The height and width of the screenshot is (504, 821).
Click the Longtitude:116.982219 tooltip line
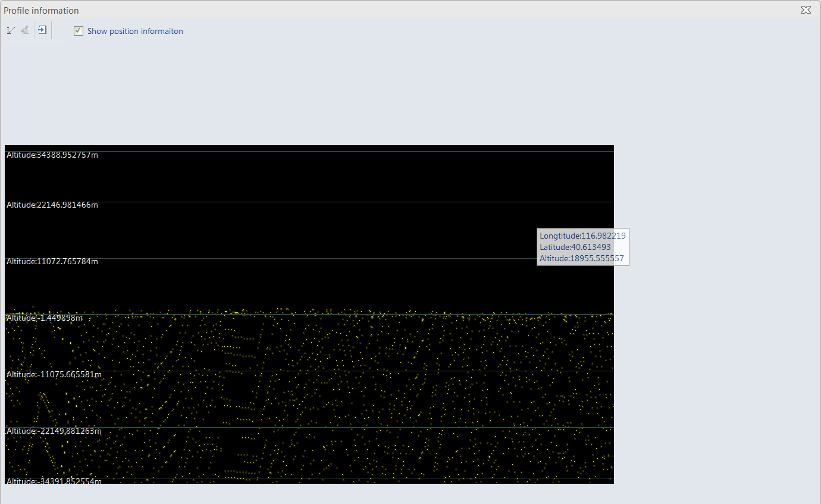[x=582, y=236]
